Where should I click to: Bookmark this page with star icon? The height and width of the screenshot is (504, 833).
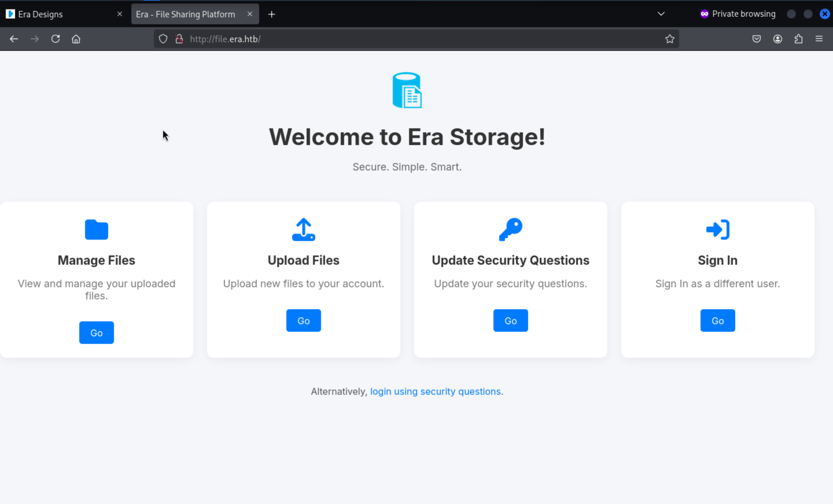[x=669, y=39]
